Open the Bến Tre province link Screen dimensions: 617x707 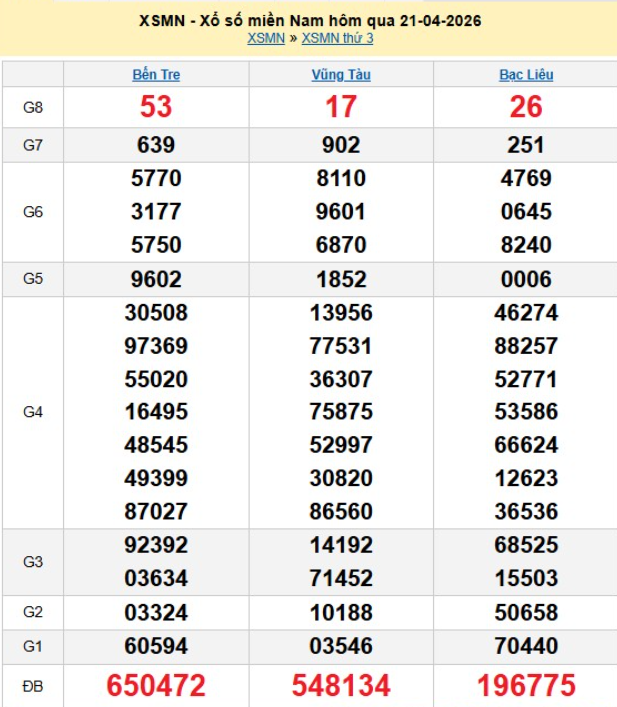tap(156, 74)
